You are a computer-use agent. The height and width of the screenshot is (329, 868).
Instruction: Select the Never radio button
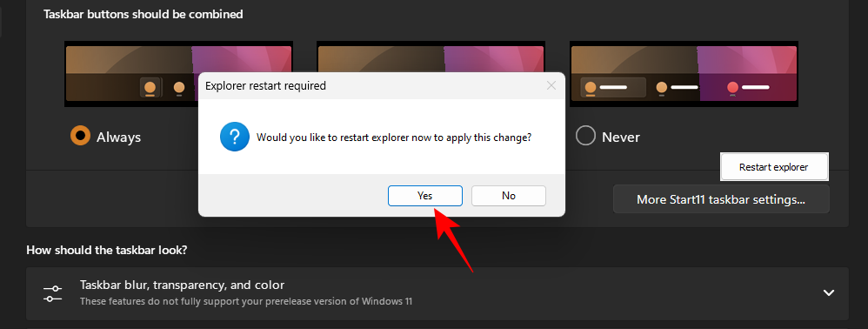585,136
